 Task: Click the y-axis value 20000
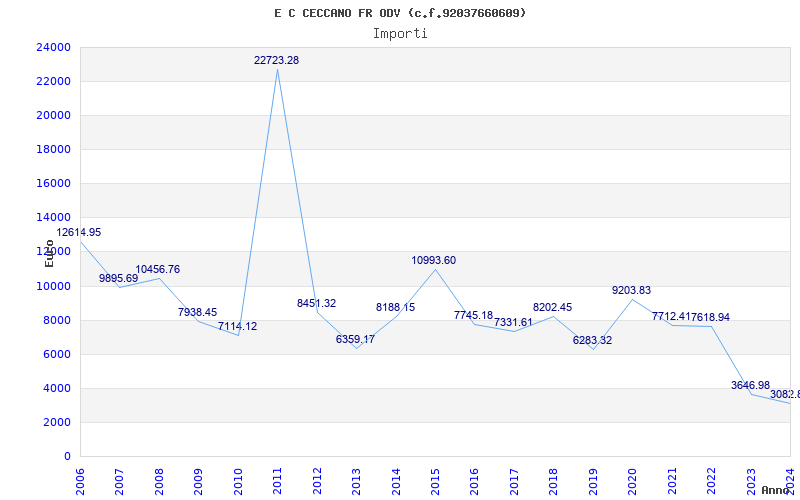coord(54,115)
